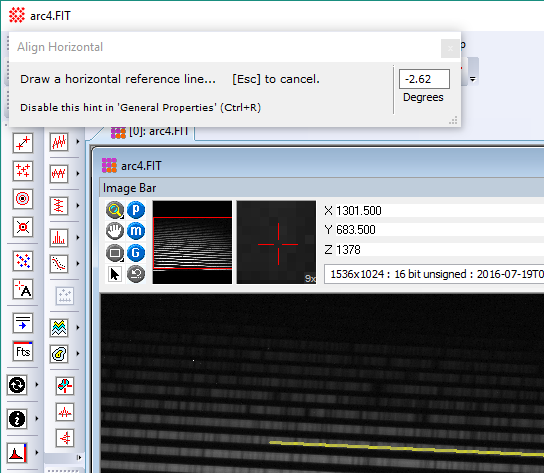This screenshot has height=473, width=544.
Task: Click the blue P button in Image Bar
Action: click(x=136, y=210)
